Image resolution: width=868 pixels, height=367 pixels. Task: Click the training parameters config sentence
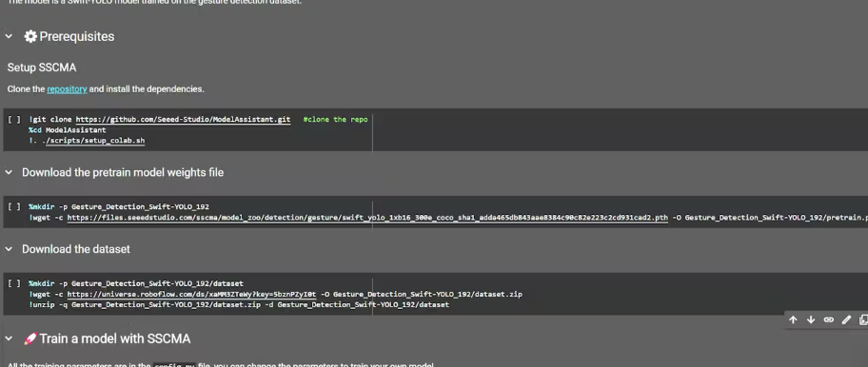pos(220,365)
